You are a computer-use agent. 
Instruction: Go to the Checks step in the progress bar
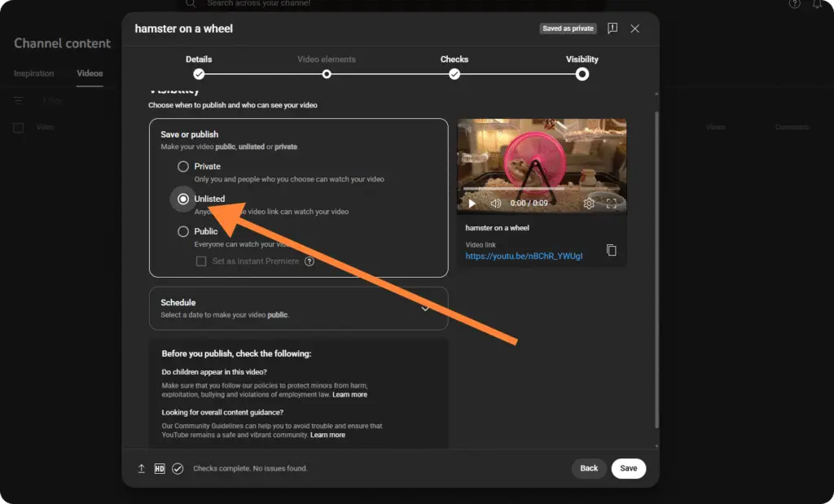[454, 72]
